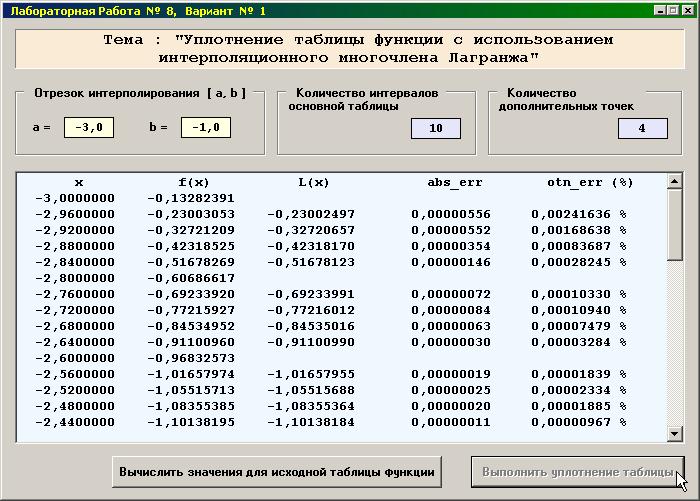
Task: Select the otn_err value 0,00000967
Action: pyautogui.click(x=571, y=422)
